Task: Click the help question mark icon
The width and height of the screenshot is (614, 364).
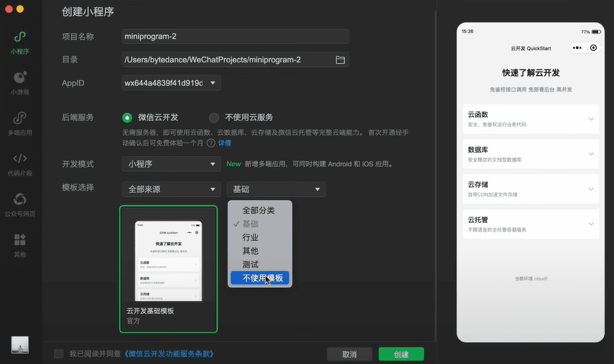Action: pyautogui.click(x=211, y=143)
